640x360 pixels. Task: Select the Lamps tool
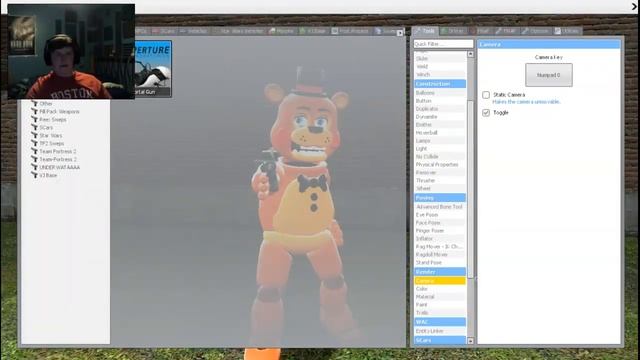tap(440, 141)
